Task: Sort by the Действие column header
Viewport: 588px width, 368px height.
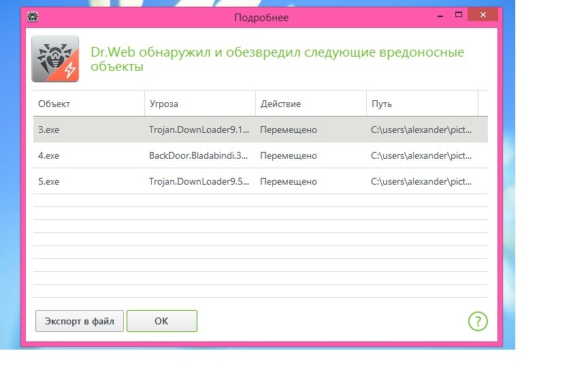Action: point(311,104)
